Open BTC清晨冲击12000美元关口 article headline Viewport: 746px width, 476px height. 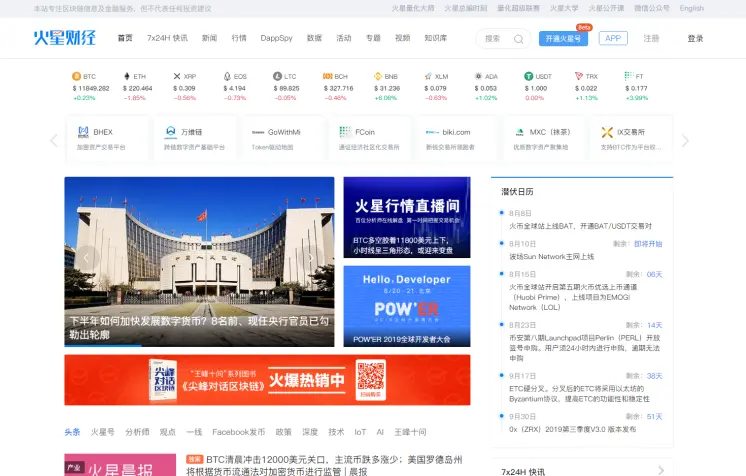(324, 465)
